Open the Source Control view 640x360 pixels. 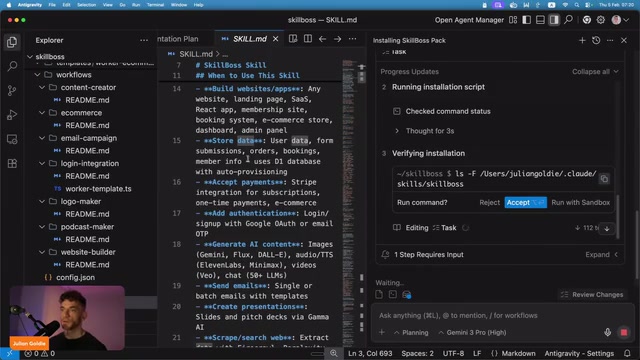(12, 91)
